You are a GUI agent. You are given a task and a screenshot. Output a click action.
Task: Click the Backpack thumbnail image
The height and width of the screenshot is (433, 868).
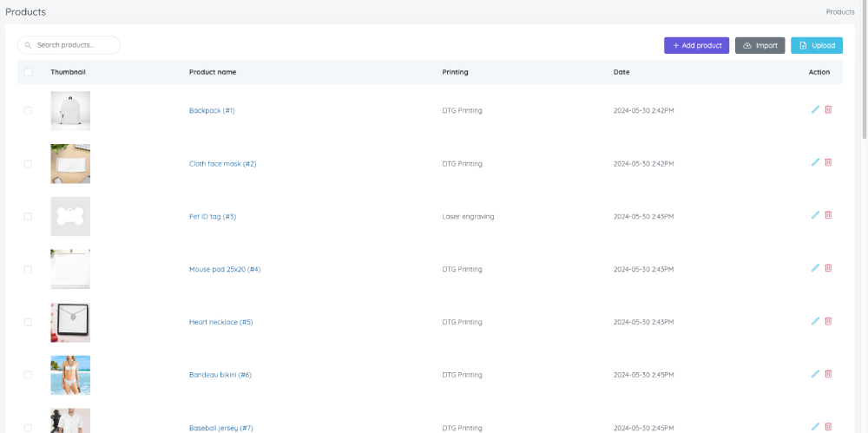point(70,111)
